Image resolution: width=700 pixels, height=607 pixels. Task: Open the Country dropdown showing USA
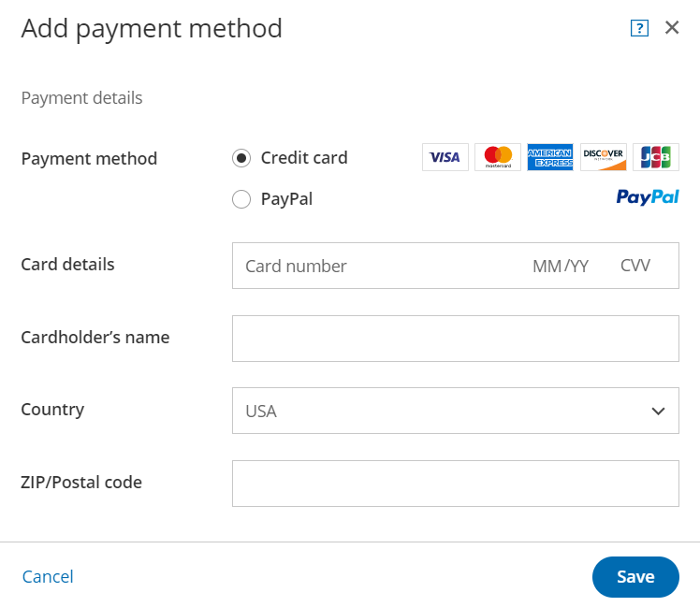[x=440, y=411]
